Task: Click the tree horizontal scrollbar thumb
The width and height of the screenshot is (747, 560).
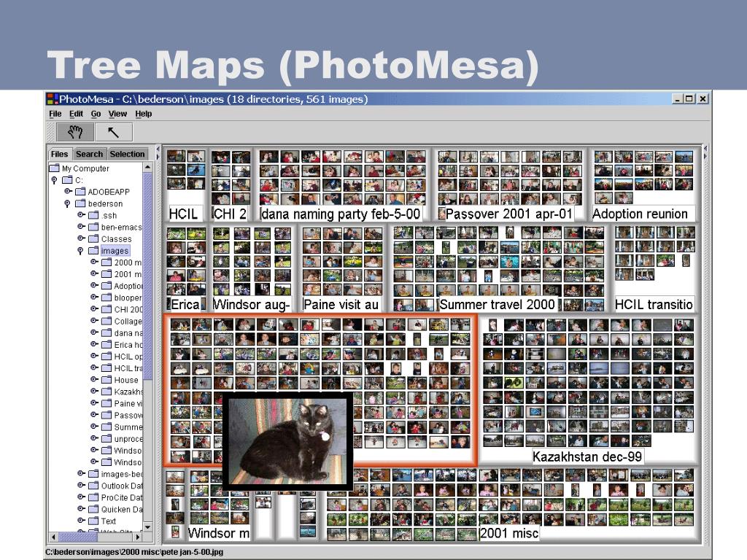Action: (x=77, y=537)
